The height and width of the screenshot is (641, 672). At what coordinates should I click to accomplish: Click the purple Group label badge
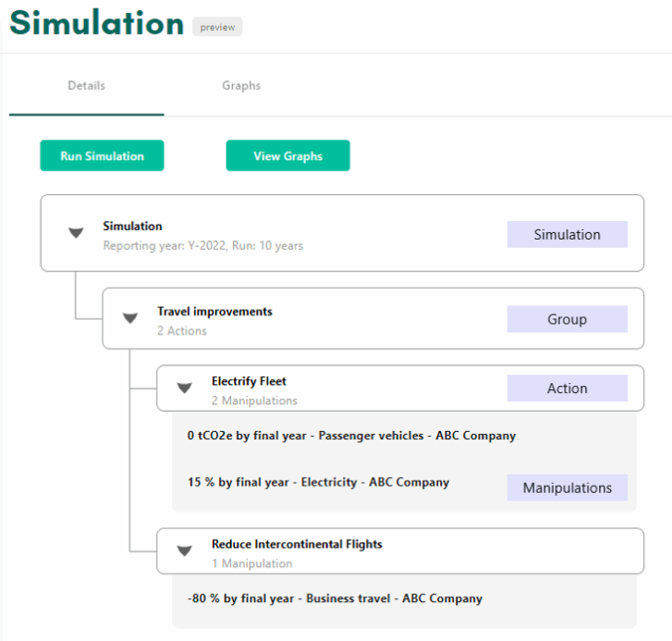click(x=567, y=319)
